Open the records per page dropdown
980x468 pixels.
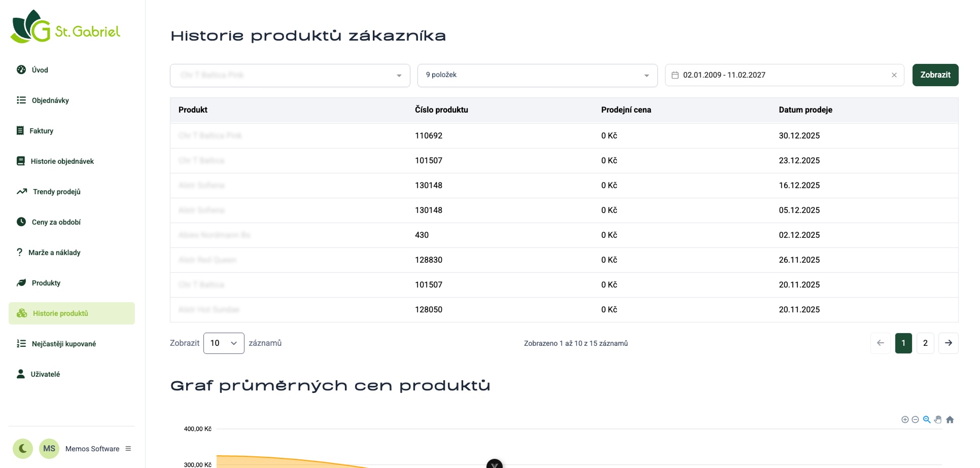pyautogui.click(x=224, y=343)
